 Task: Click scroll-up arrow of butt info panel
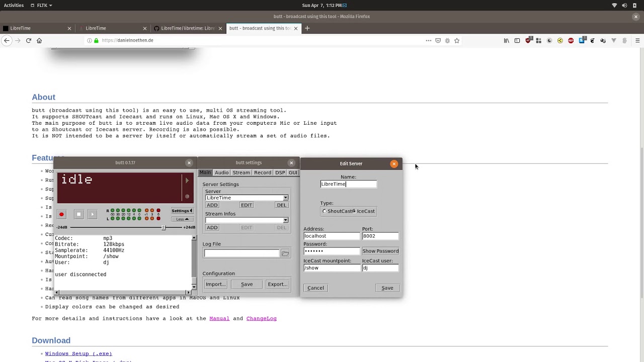(x=194, y=238)
